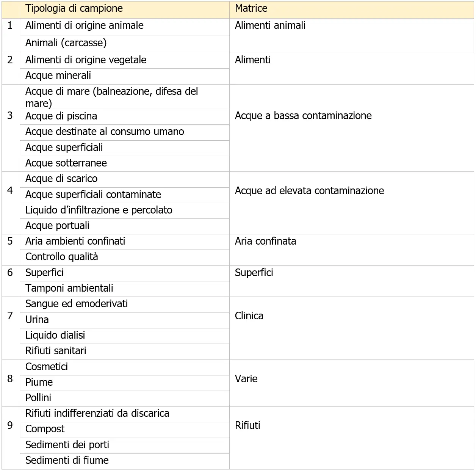Click 'Sangue ed emoderivati' row
476x471 pixels.
pos(125,305)
